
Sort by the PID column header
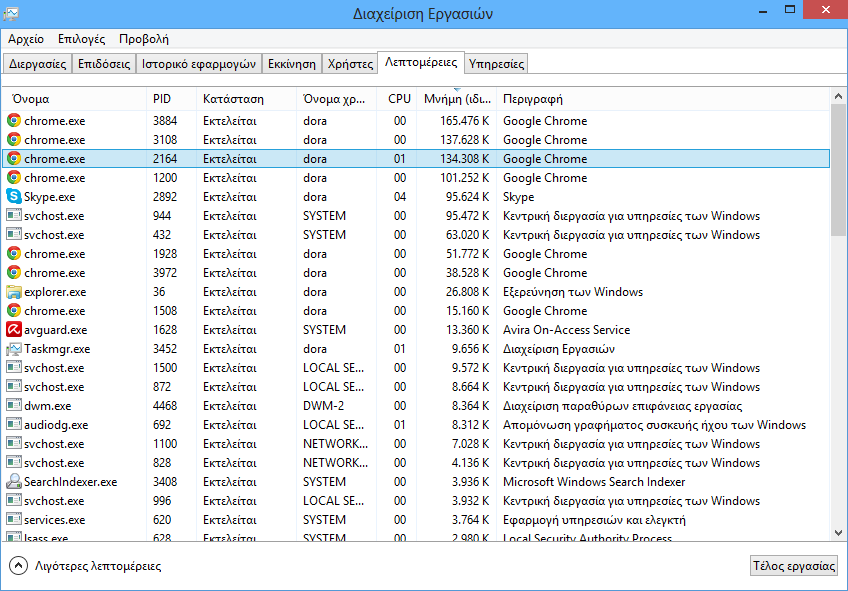coord(171,99)
